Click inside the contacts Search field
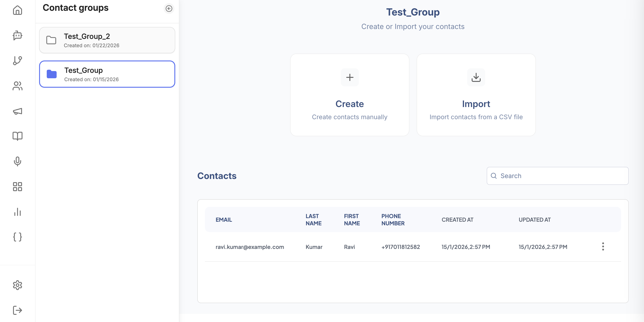Screen dimensions: 644x322 coord(557,176)
